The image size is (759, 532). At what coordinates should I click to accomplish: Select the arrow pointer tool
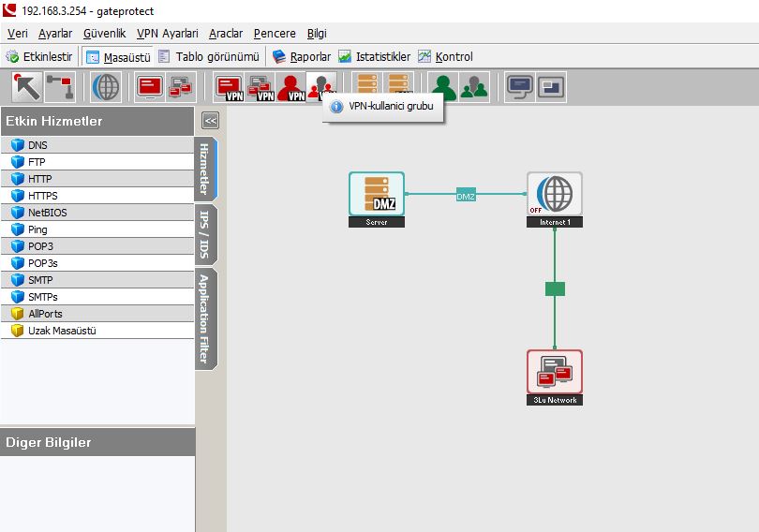[x=26, y=88]
